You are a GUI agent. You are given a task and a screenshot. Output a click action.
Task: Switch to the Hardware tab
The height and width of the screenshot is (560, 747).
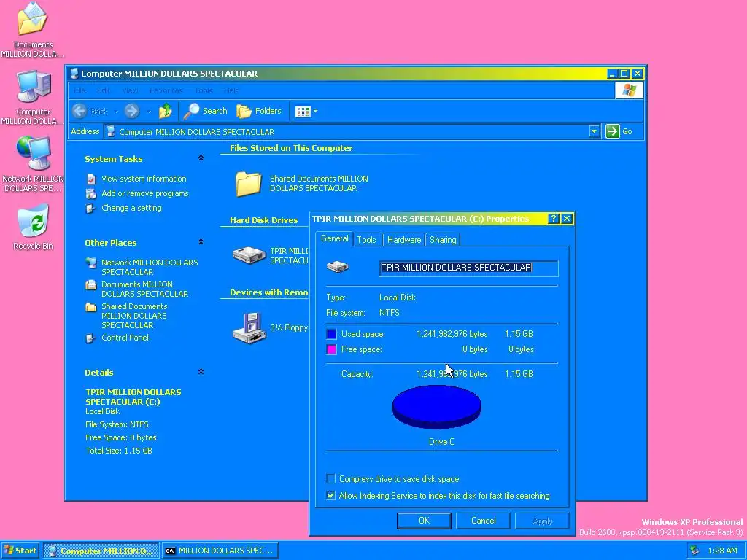pyautogui.click(x=404, y=240)
